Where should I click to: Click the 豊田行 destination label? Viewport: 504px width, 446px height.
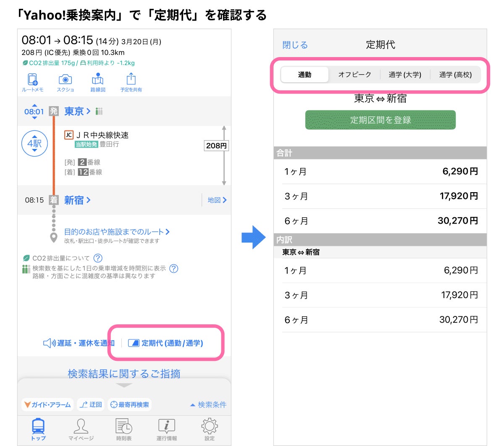[x=109, y=144]
